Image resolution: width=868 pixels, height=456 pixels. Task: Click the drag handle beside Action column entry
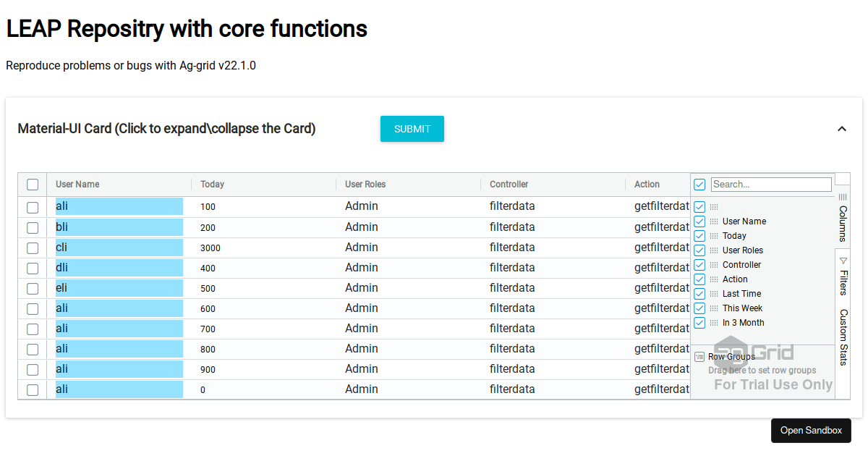[x=713, y=279]
